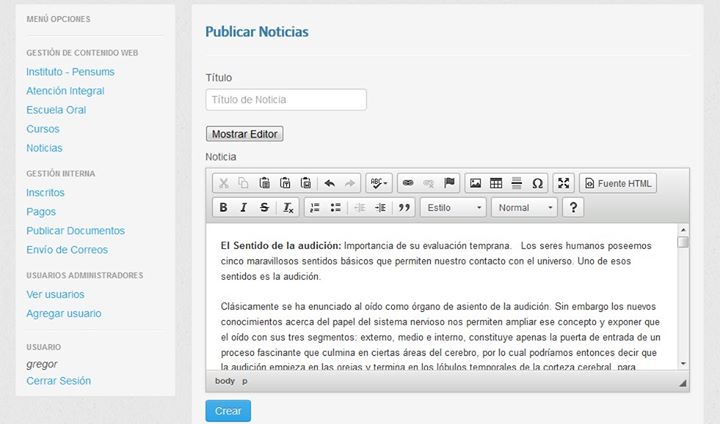Insert special character omega icon
The width and height of the screenshot is (720, 424).
[x=537, y=183]
